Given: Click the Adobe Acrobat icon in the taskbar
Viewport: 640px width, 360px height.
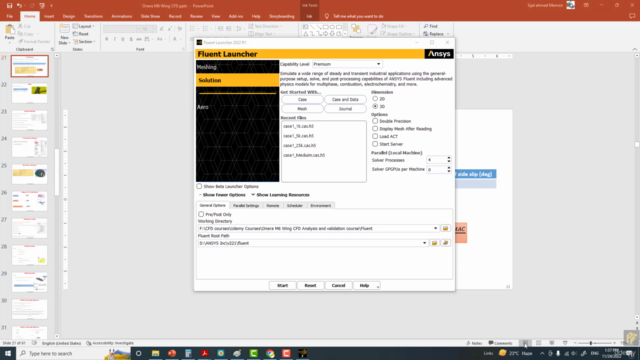Looking at the screenshot, I should tap(204, 353).
